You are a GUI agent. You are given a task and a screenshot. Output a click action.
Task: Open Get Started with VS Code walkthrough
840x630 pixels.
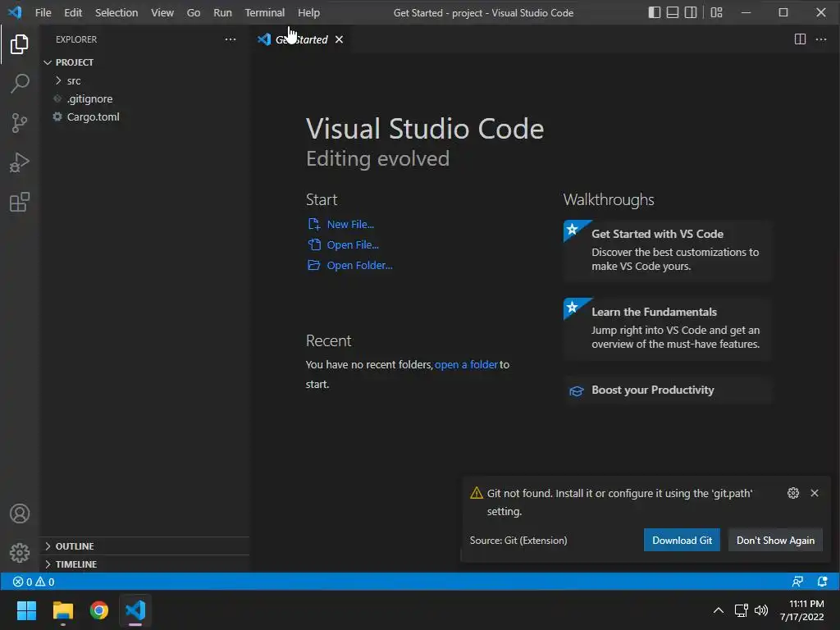[x=668, y=250]
